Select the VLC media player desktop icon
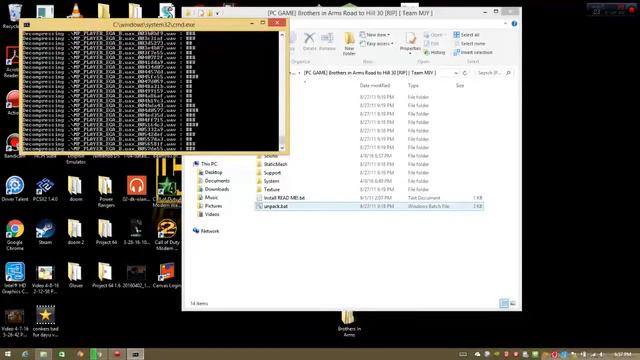Image resolution: width=640 pixels, height=360 pixels. pyautogui.click(x=76, y=11)
